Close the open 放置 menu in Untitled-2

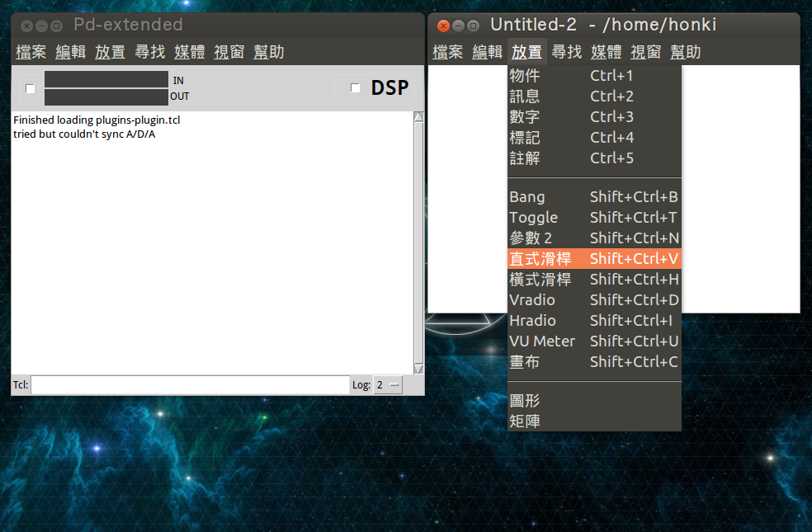click(527, 52)
